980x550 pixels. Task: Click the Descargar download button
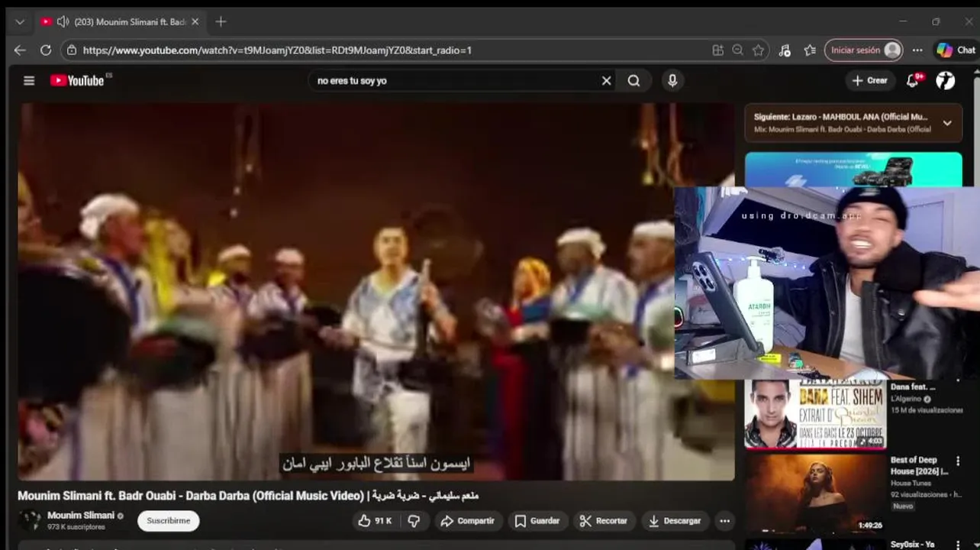point(675,521)
